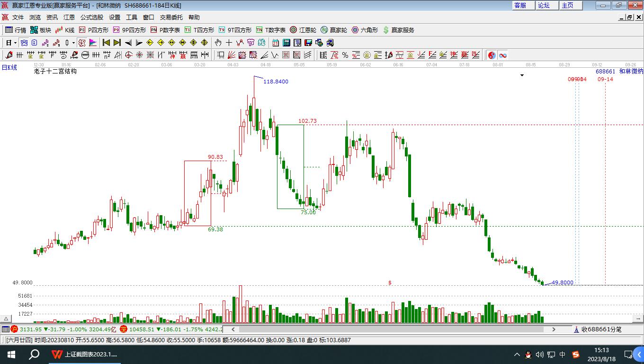Screen dimensions: 644x364
Task: Open the 交易委托 menu
Action: pyautogui.click(x=171, y=17)
